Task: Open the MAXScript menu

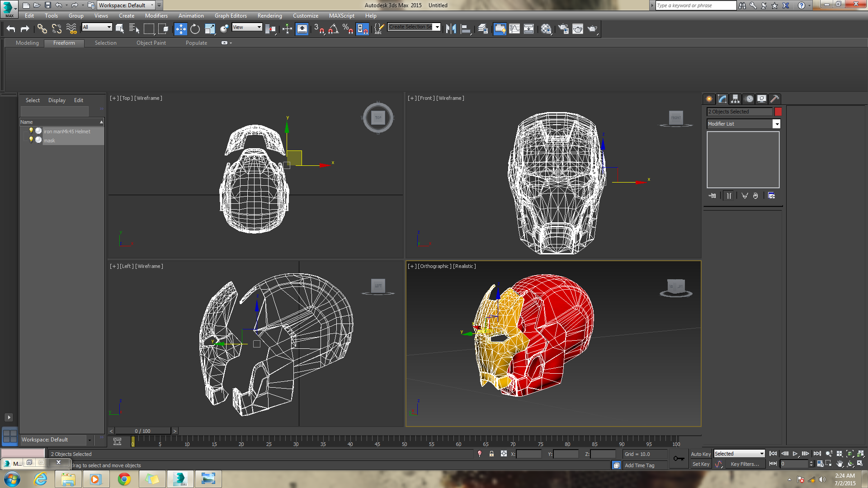Action: point(341,16)
